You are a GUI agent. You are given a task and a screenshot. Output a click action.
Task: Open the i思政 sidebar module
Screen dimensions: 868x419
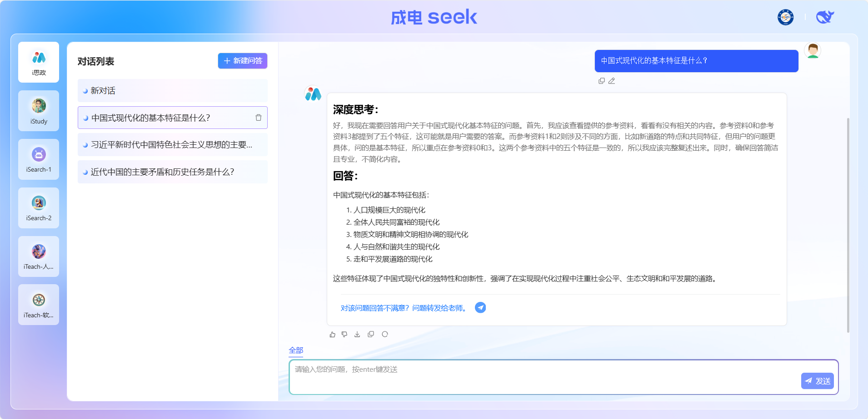click(x=39, y=62)
